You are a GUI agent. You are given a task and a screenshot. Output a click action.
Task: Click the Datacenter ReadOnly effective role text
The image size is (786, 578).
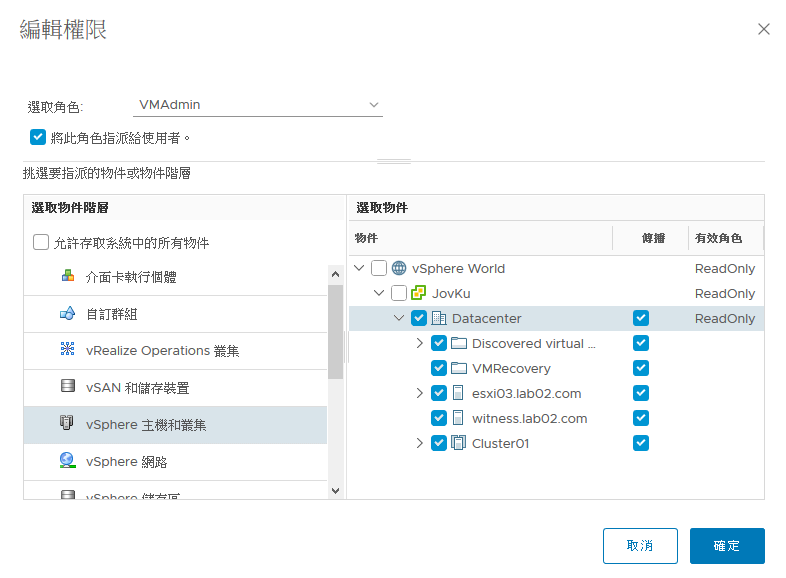[x=725, y=318]
